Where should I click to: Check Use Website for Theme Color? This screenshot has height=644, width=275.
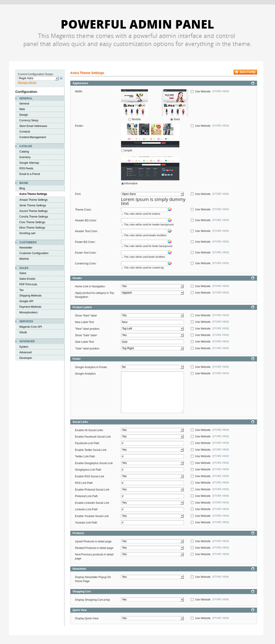point(192,209)
